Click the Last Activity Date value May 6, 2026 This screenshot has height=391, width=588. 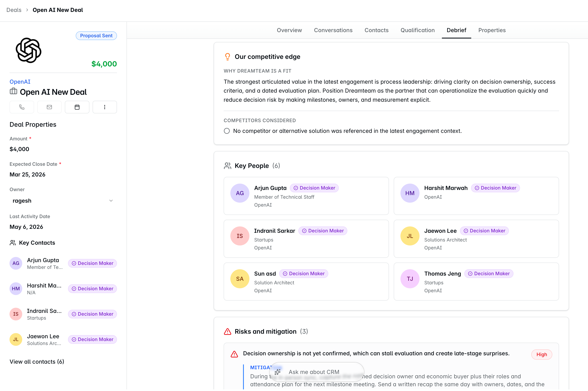(26, 227)
